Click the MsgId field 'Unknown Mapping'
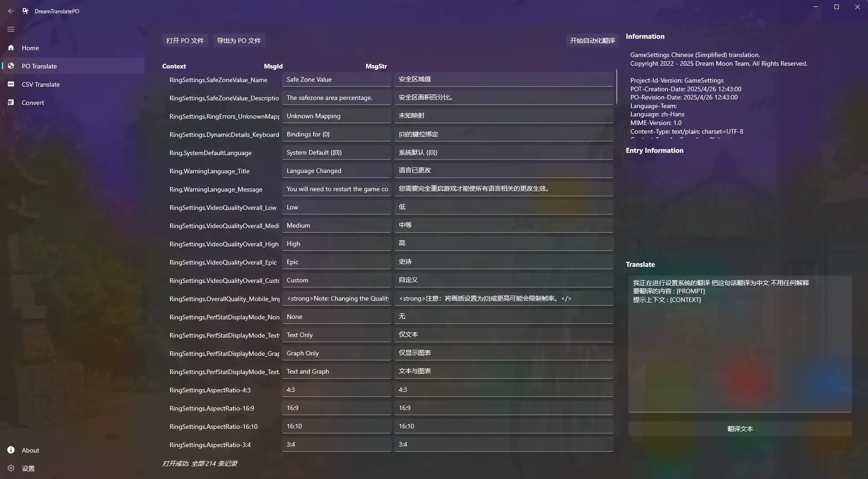 point(336,116)
